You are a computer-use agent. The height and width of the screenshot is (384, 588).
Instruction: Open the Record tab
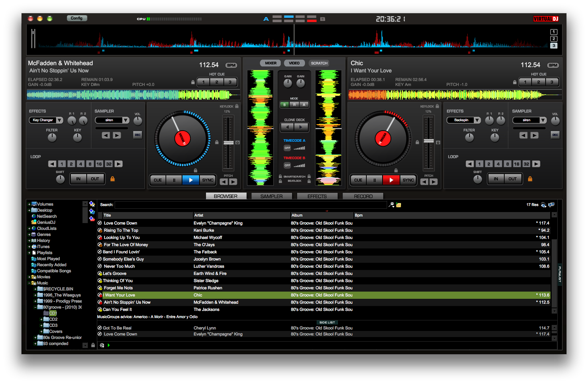[x=363, y=196]
